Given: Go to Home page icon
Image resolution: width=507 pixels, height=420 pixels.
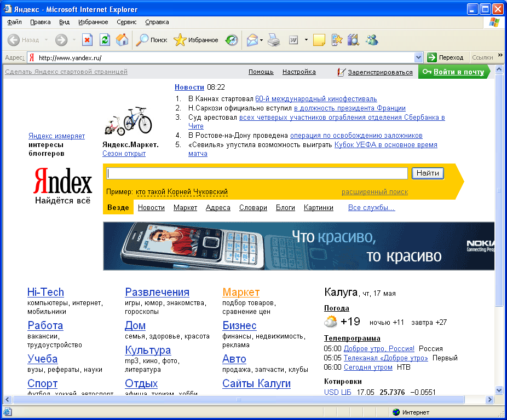Looking at the screenshot, I should click(122, 40).
